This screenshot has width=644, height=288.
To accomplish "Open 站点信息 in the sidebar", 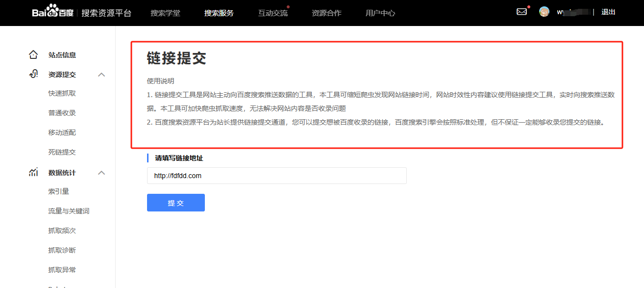I will pos(62,55).
